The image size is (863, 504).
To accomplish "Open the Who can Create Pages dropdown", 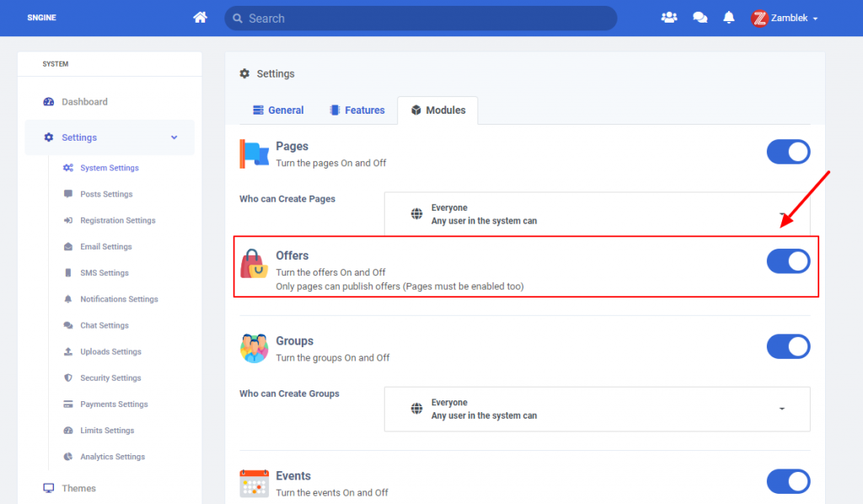I will [x=598, y=214].
